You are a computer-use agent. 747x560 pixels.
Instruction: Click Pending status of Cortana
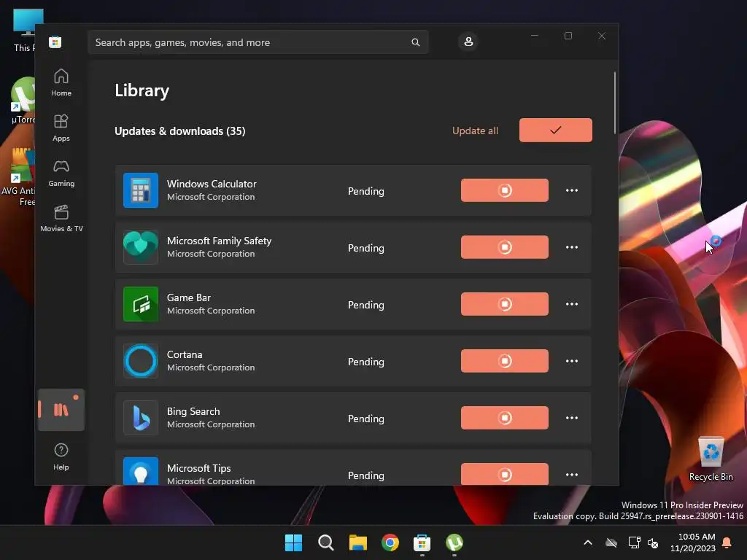(x=366, y=362)
